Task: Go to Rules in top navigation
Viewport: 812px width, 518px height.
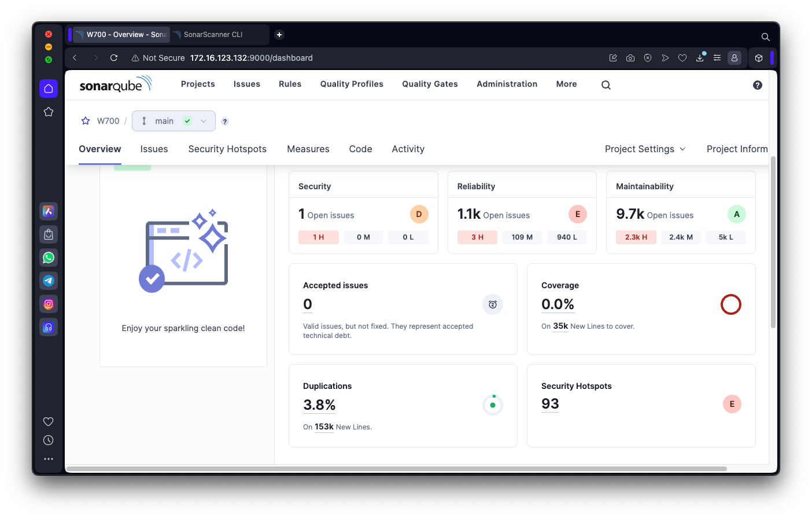Action: pos(290,84)
